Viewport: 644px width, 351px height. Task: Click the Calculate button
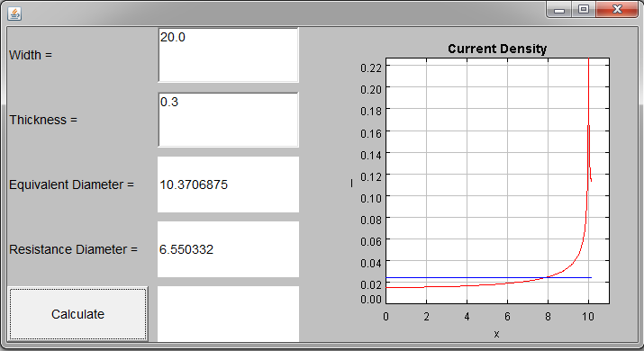click(x=77, y=313)
